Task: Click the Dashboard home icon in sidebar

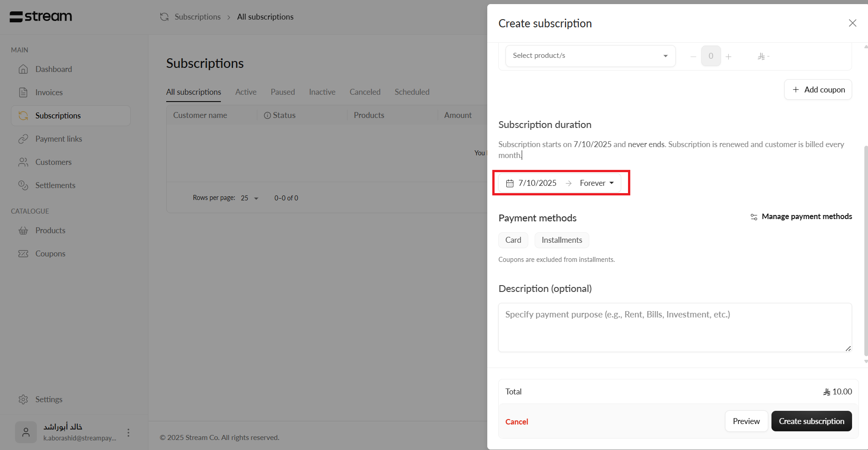Action: click(23, 69)
